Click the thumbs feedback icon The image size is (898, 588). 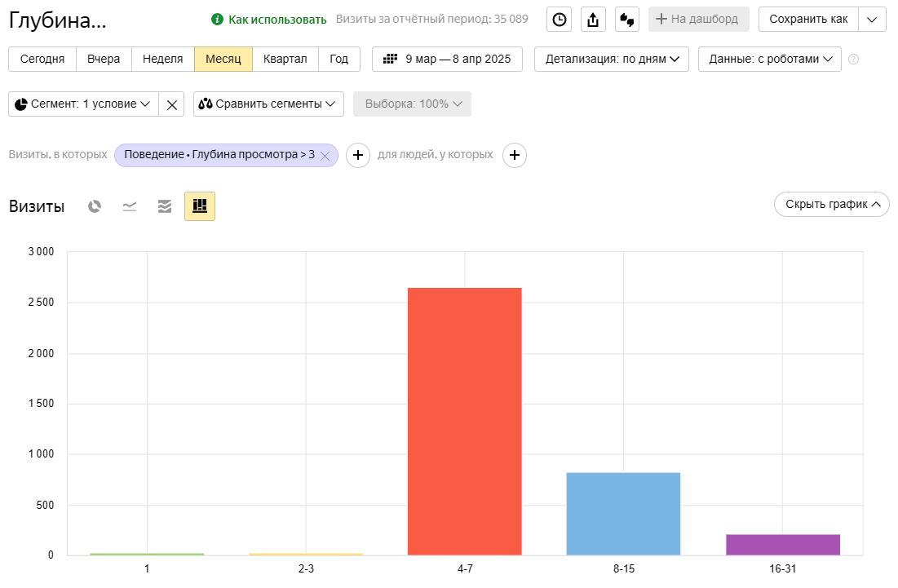tap(626, 20)
